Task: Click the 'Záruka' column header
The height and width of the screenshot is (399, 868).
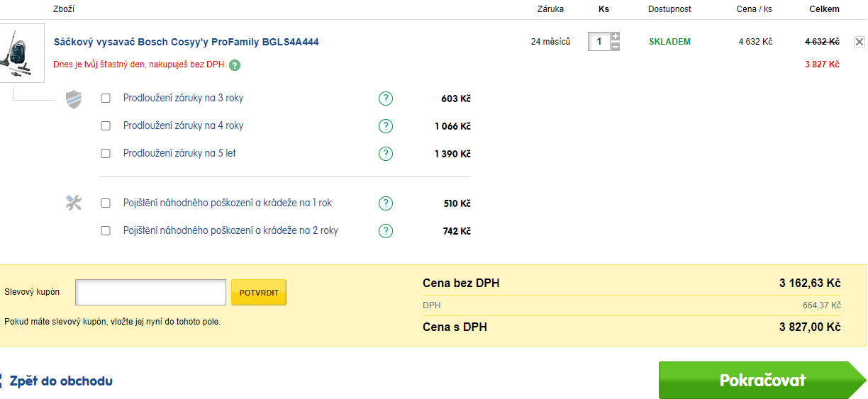Action: [x=551, y=9]
